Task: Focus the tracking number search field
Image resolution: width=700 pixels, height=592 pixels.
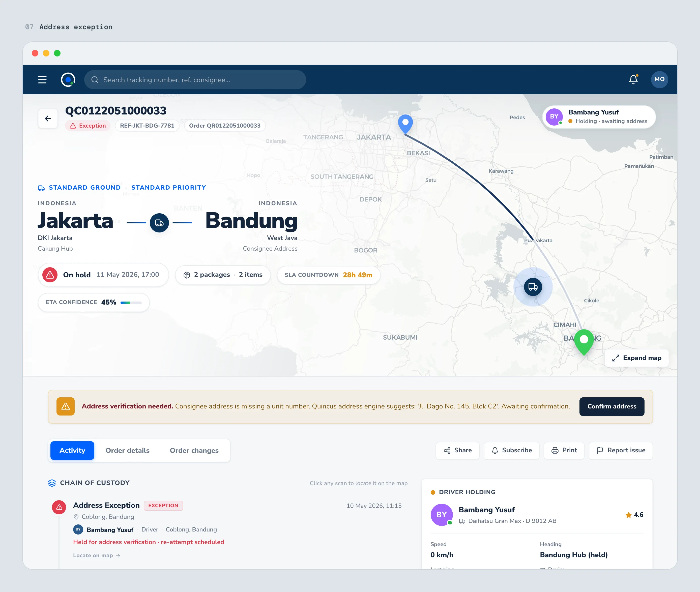Action: (x=195, y=80)
